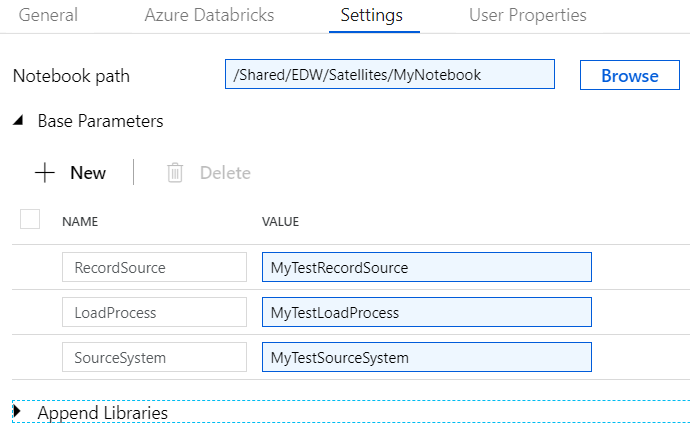Focus the Notebook path text field
The height and width of the screenshot is (434, 690).
coord(390,75)
